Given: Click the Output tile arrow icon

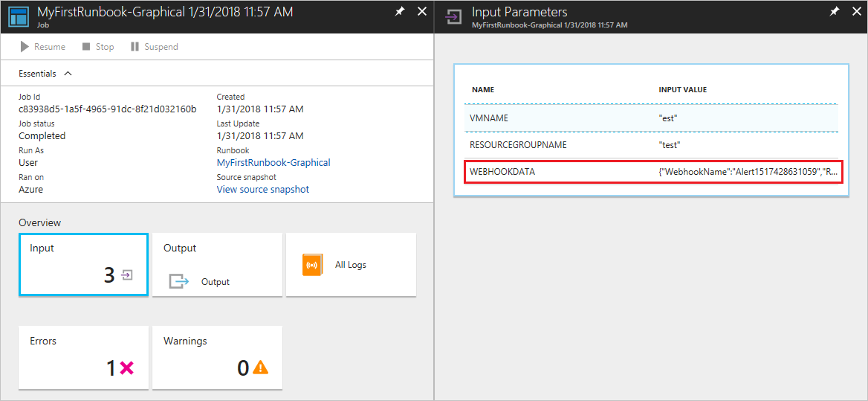Looking at the screenshot, I should click(179, 282).
